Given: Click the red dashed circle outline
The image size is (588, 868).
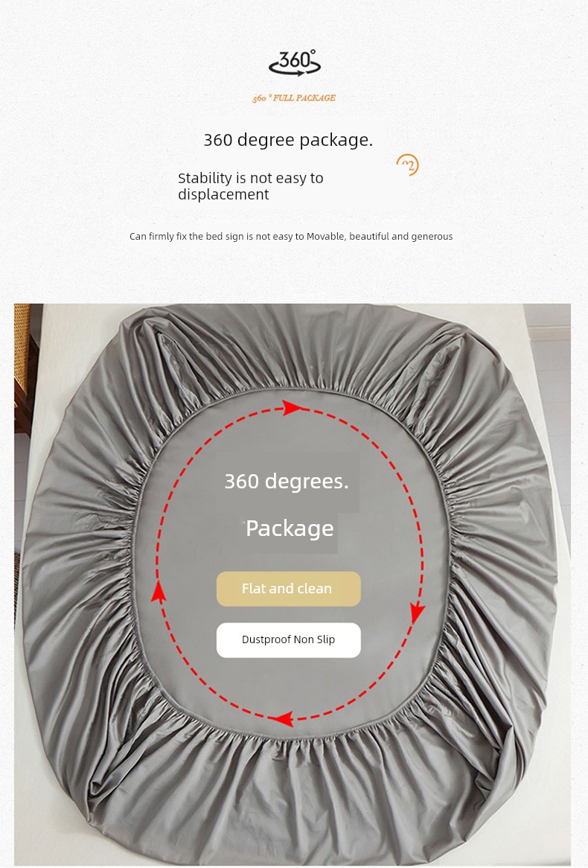Looking at the screenshot, I should (289, 564).
